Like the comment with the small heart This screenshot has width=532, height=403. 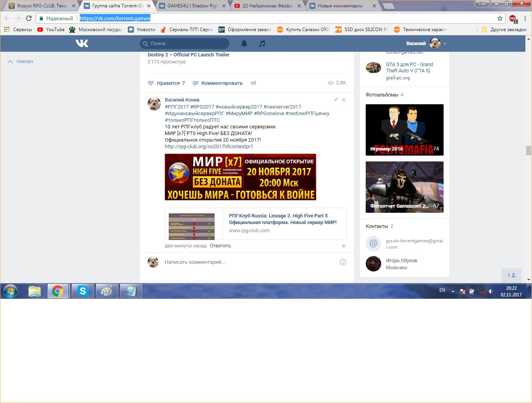point(344,246)
